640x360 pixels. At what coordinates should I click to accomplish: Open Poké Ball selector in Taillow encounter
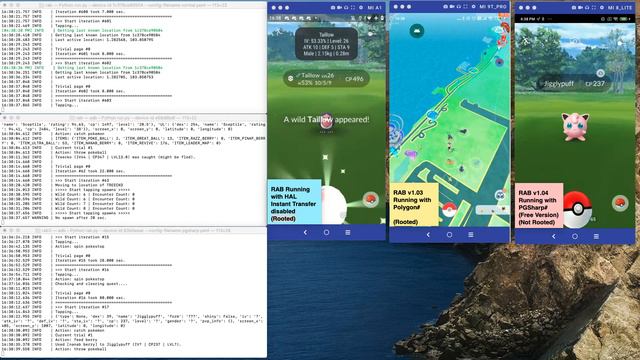pos(370,199)
